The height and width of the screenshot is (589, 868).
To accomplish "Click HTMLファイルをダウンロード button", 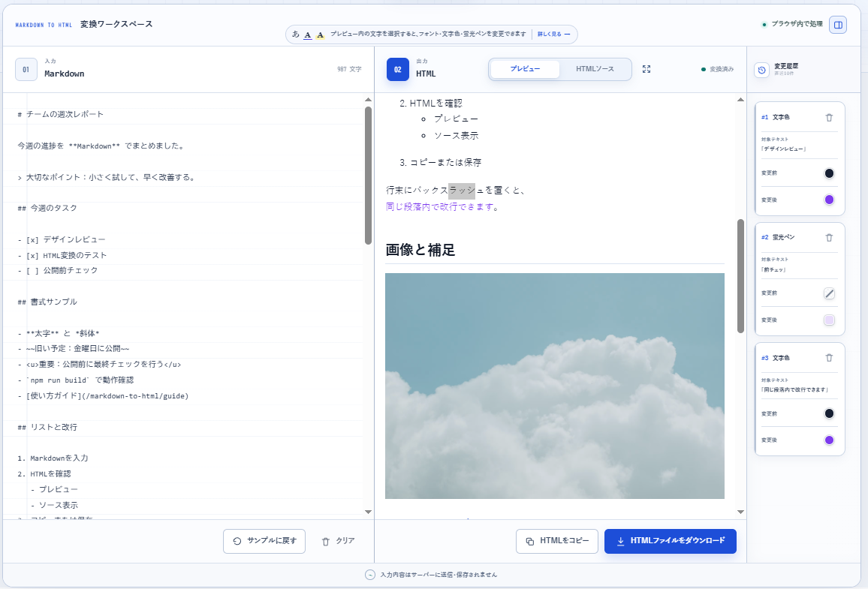I will pos(671,541).
